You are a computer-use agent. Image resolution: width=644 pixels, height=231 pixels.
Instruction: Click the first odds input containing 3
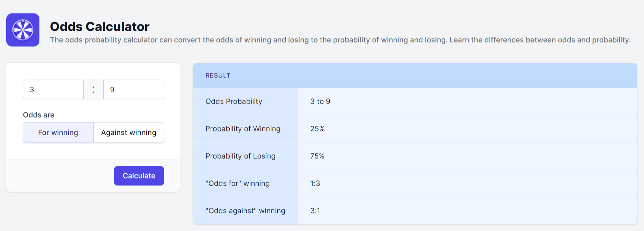point(53,90)
